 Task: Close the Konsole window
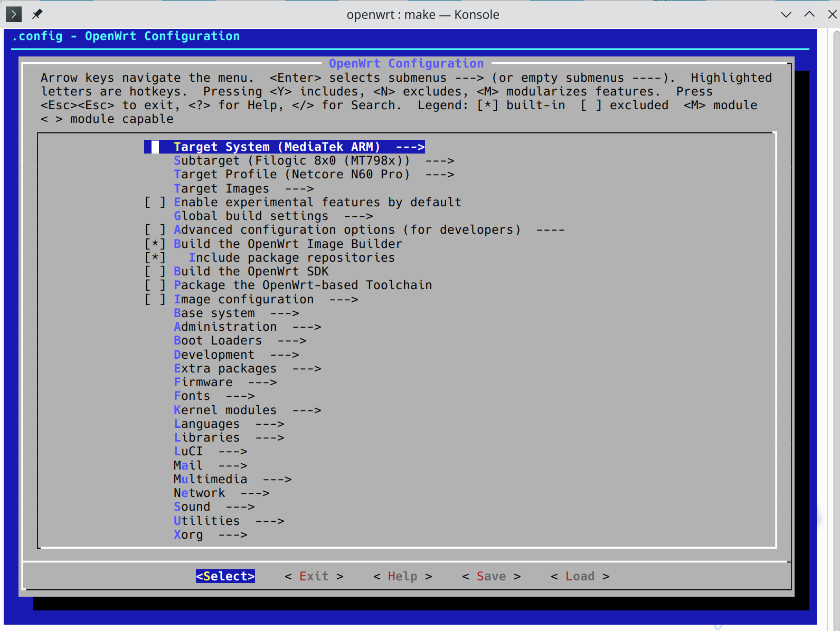[832, 14]
